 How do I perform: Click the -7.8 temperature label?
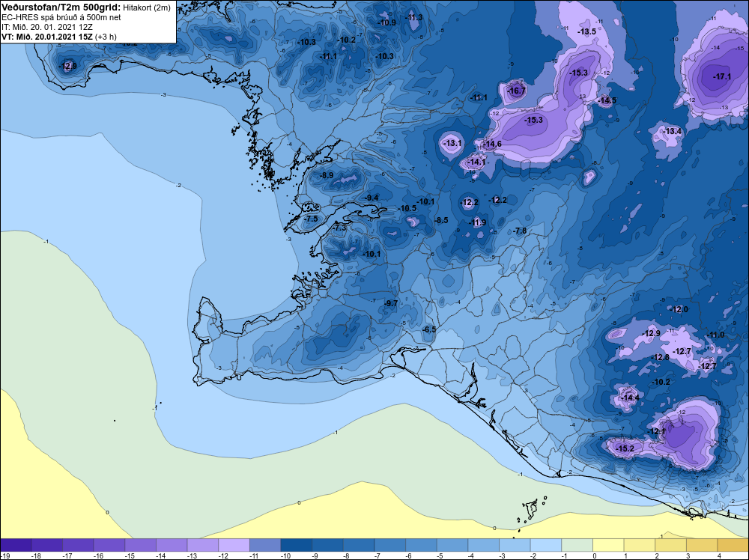(x=520, y=231)
